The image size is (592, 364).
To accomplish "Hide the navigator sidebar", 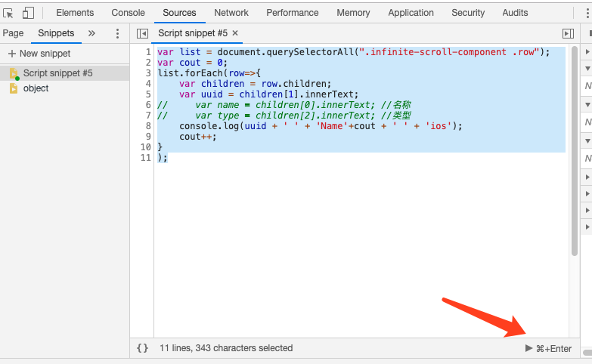I will 142,33.
